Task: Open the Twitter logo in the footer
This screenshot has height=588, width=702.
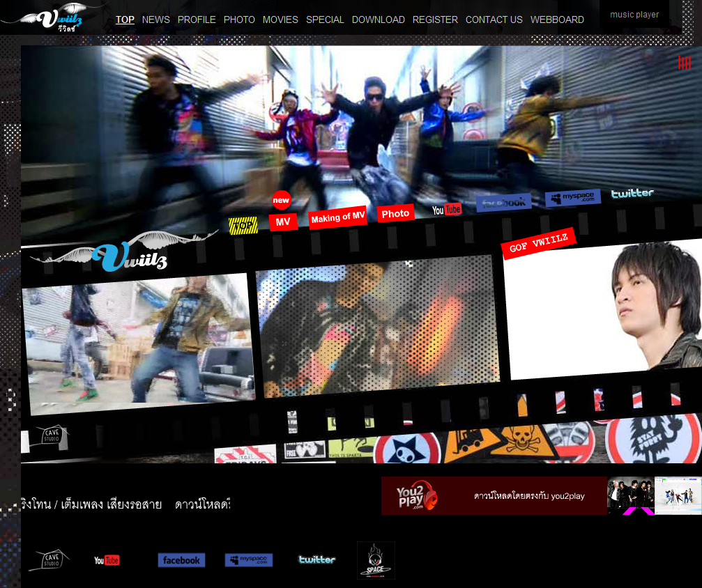Action: click(316, 559)
